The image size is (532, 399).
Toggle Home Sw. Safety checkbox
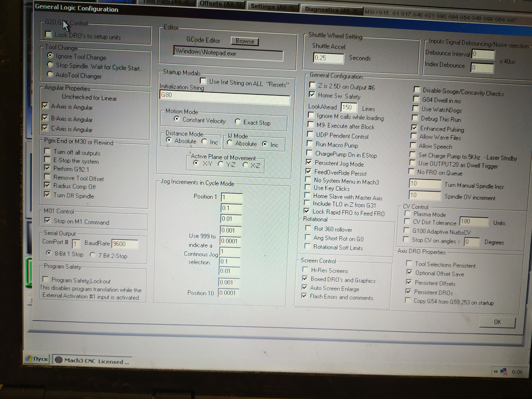pos(312,95)
